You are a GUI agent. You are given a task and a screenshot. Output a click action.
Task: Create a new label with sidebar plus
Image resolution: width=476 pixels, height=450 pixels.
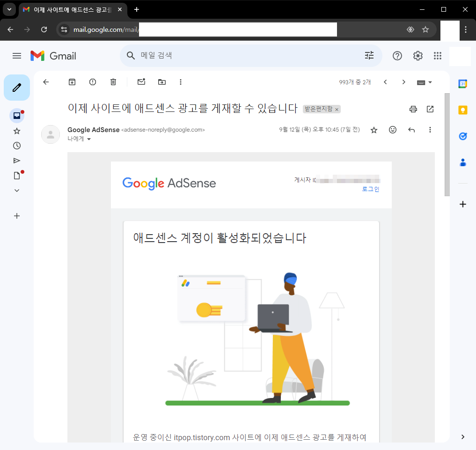click(x=17, y=216)
